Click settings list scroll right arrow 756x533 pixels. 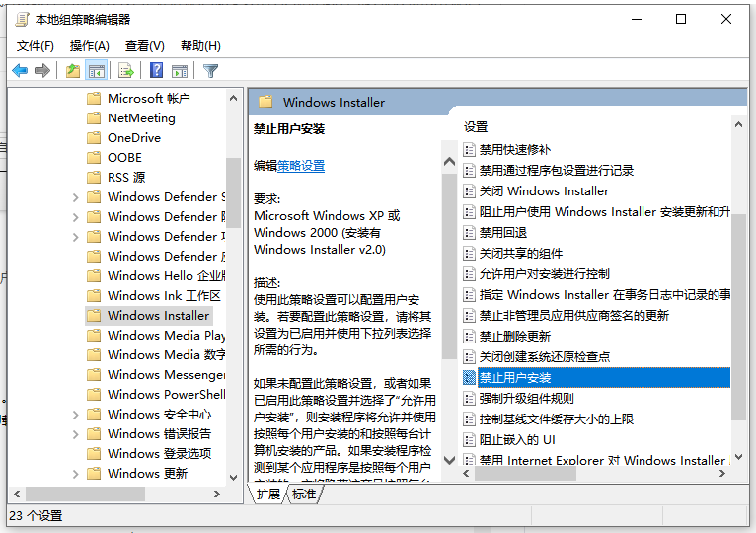[x=722, y=474]
